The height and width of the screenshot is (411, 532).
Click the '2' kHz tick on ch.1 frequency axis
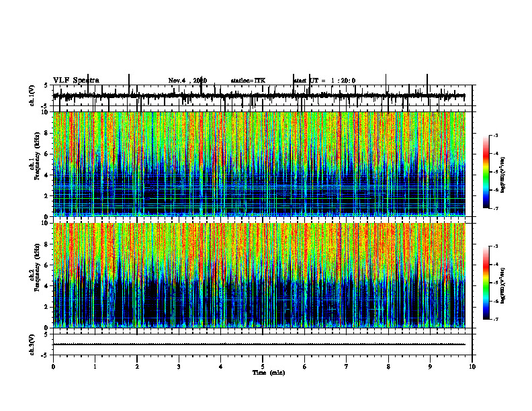(x=47, y=195)
